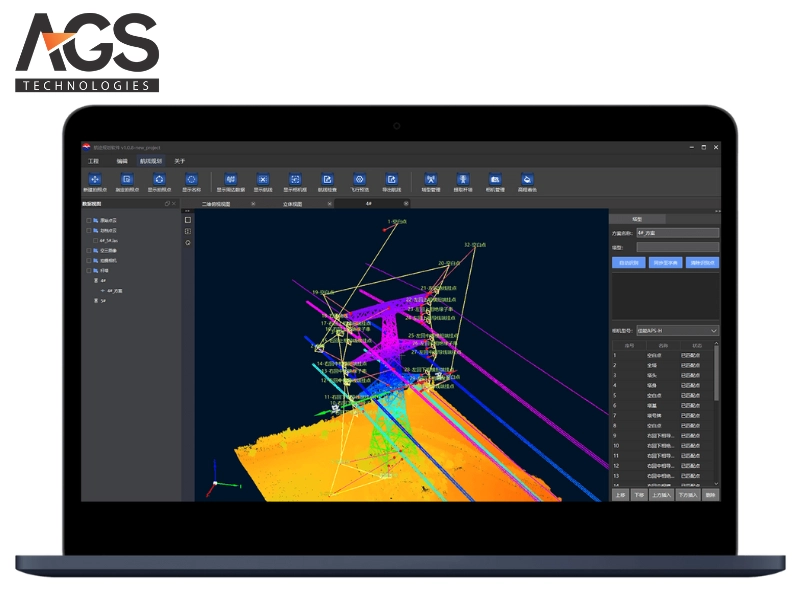This screenshot has height=600, width=800.
Task: Click the square box tool in viewport sidebar
Action: click(188, 220)
